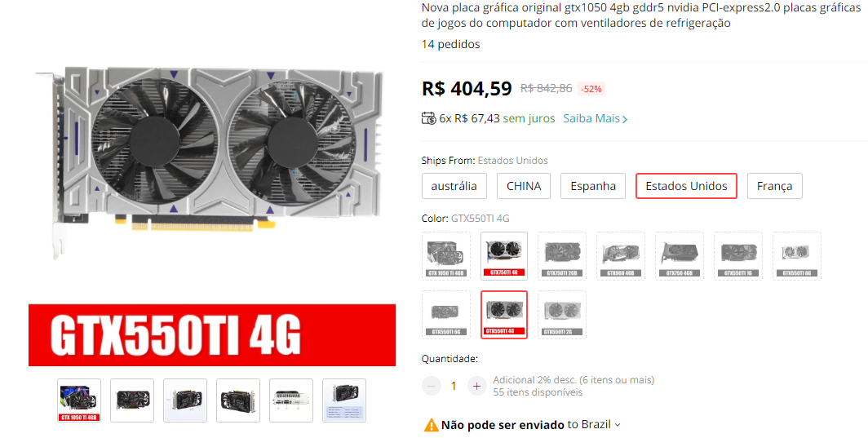This screenshot has height=438, width=868.
Task: Expand the 'to Brazil' destination dropdown
Action: 594,425
